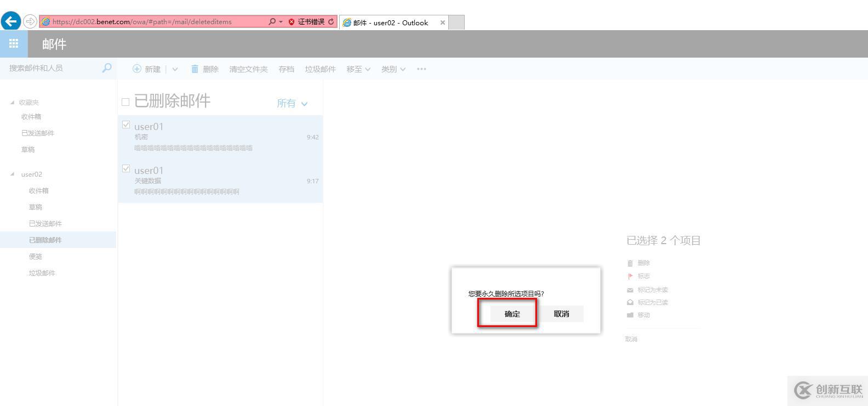The height and width of the screenshot is (406, 868).
Task: Click the 新建 plus icon to compose
Action: 137,69
